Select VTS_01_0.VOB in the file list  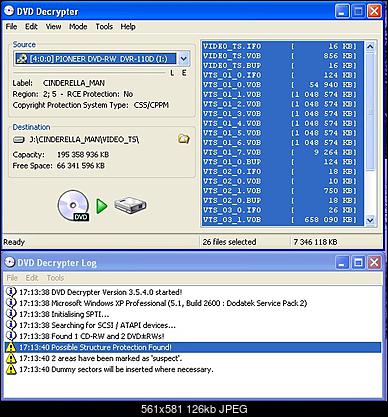coord(282,85)
